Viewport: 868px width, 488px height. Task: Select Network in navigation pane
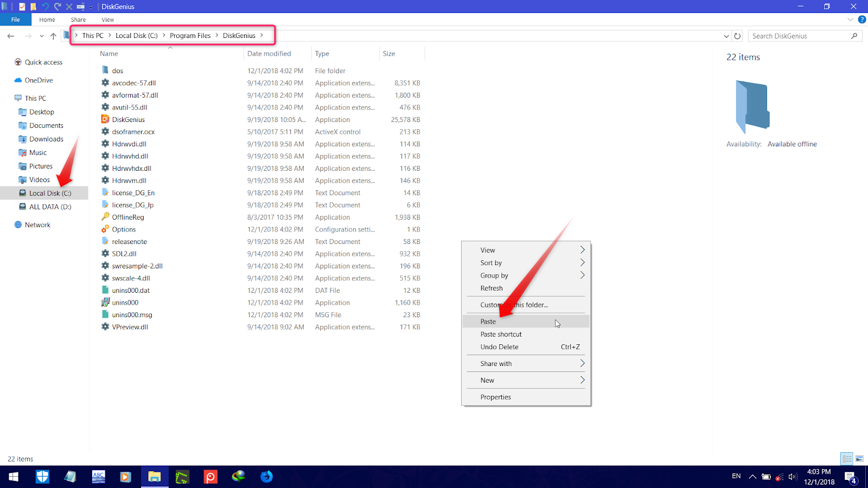tap(37, 224)
